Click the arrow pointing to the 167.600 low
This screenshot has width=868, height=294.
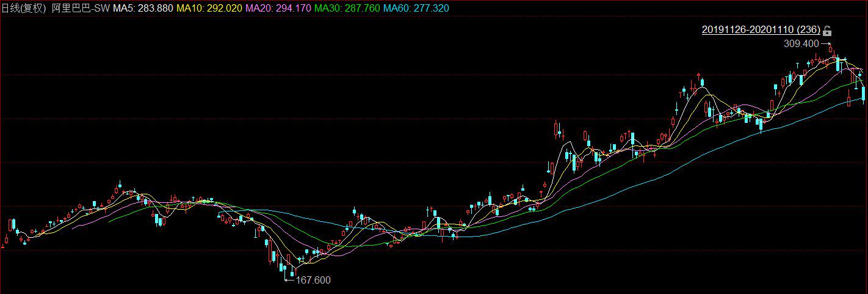(289, 281)
